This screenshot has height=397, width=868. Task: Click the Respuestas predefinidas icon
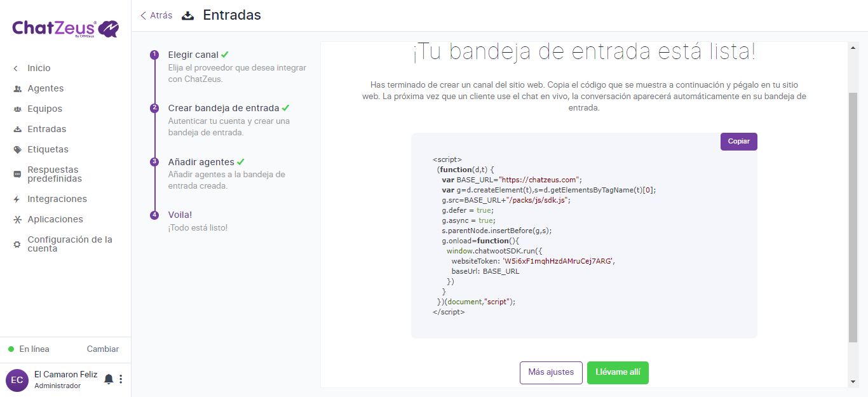[17, 175]
